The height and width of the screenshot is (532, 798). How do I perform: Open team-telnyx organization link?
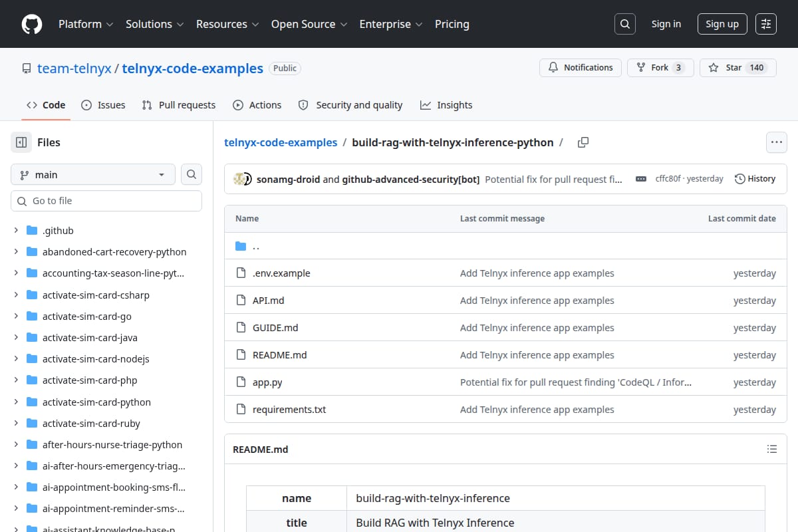tap(74, 68)
